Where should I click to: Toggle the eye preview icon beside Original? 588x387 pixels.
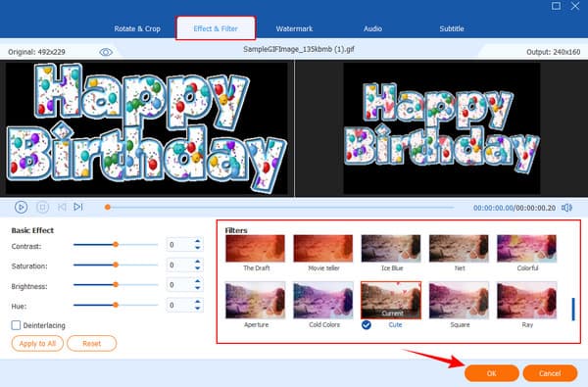click(x=106, y=52)
